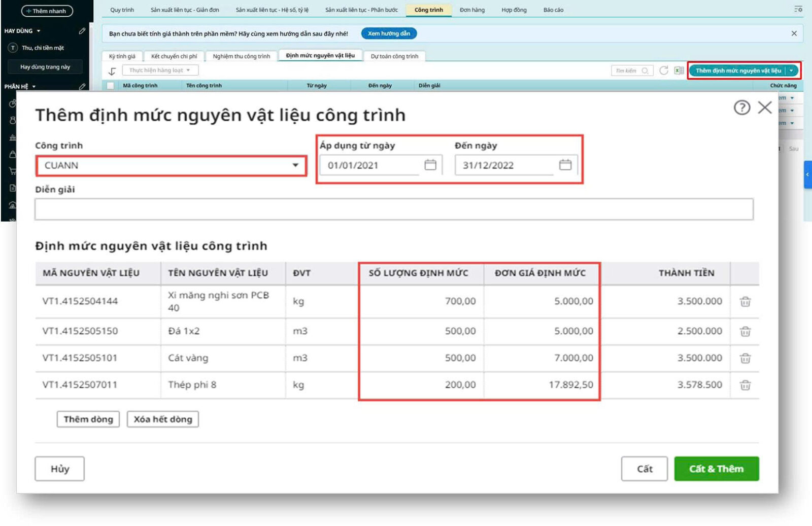Click the Xem hướng dẫn button
812x526 pixels.
[x=389, y=33]
